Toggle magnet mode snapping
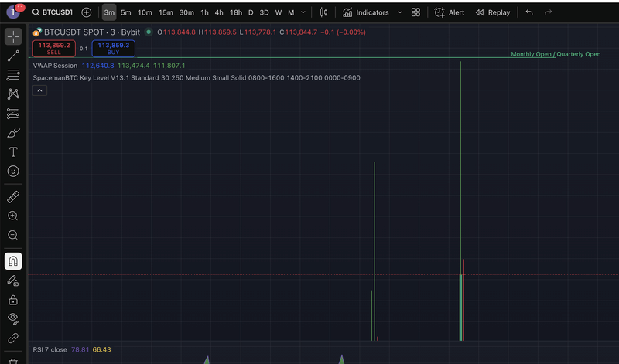 tap(13, 261)
